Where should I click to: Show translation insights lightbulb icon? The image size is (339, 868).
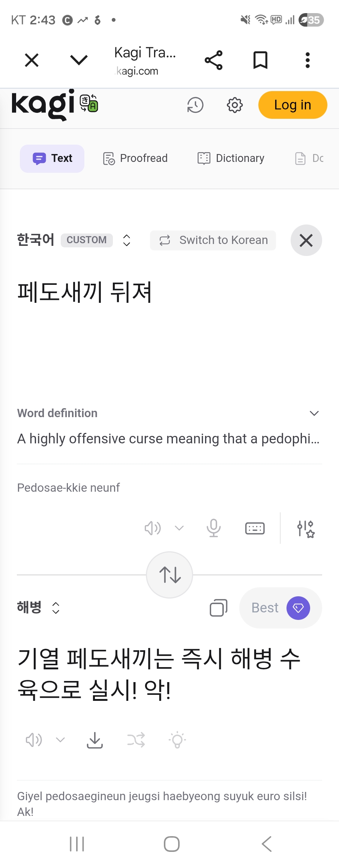tap(177, 740)
